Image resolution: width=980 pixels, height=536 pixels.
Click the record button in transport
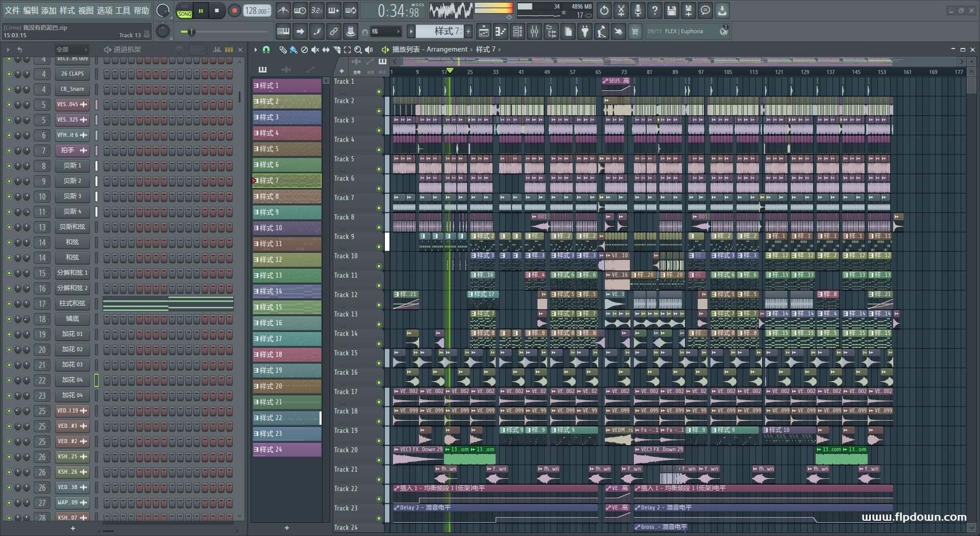tap(234, 11)
